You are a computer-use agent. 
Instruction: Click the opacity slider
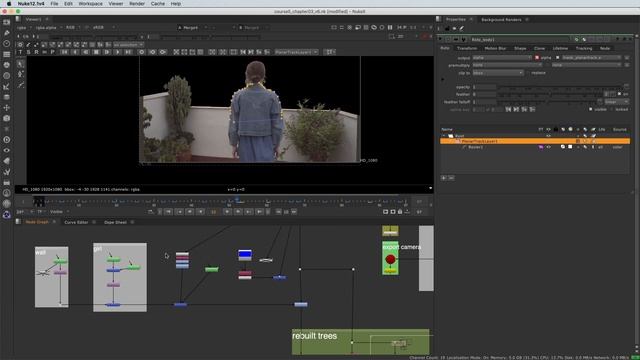pos(561,87)
